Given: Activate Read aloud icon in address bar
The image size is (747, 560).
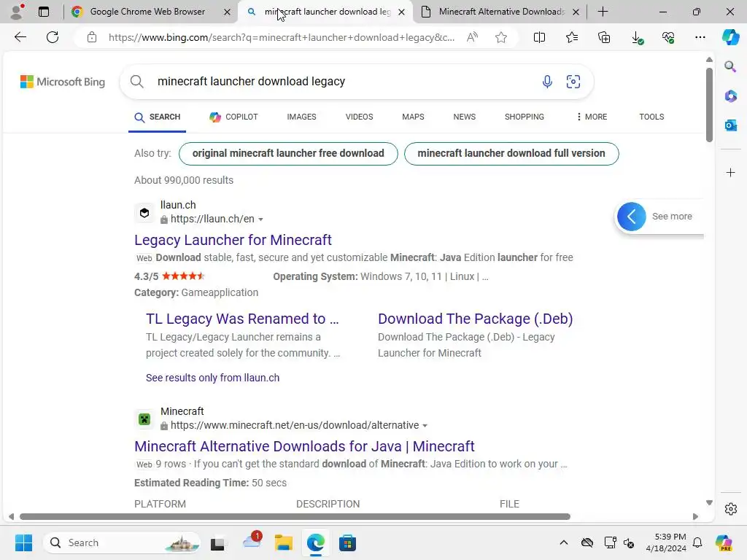Looking at the screenshot, I should tap(472, 37).
